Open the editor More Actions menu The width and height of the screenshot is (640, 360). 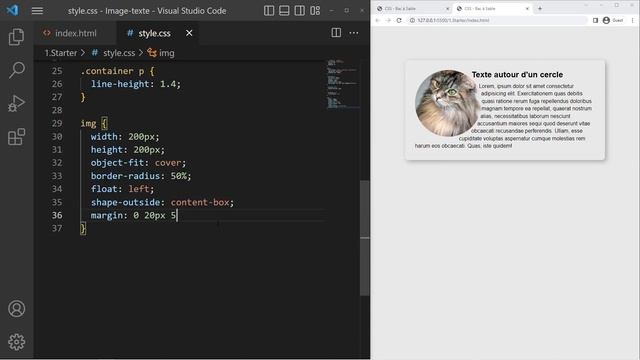click(x=354, y=33)
